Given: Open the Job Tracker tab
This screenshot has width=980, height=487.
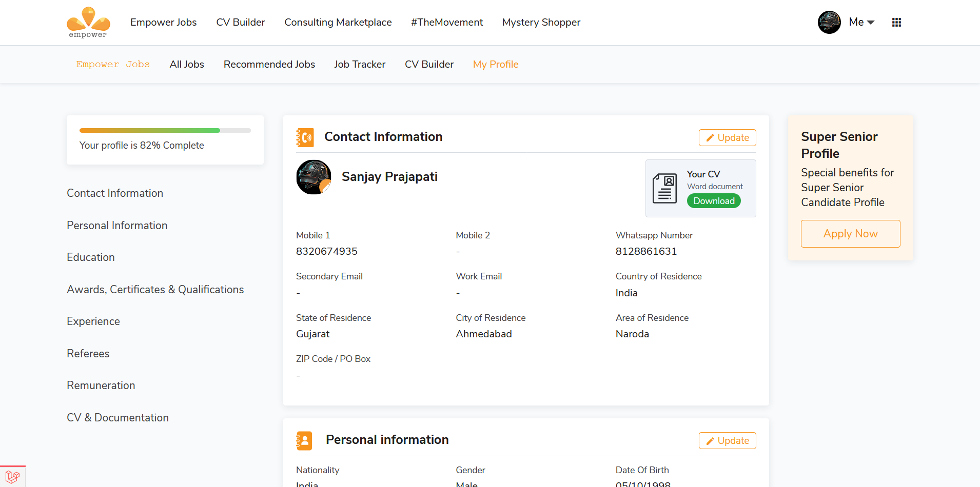Looking at the screenshot, I should pyautogui.click(x=360, y=64).
